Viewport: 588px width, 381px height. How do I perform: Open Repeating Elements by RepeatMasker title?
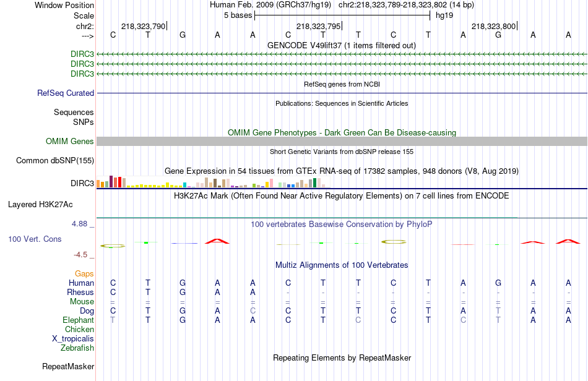coord(342,357)
